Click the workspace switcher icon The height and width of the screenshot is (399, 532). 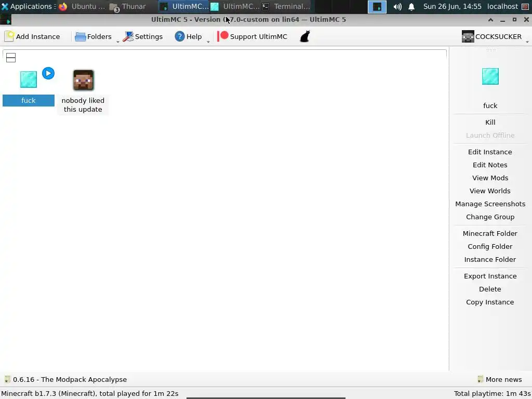click(x=377, y=6)
